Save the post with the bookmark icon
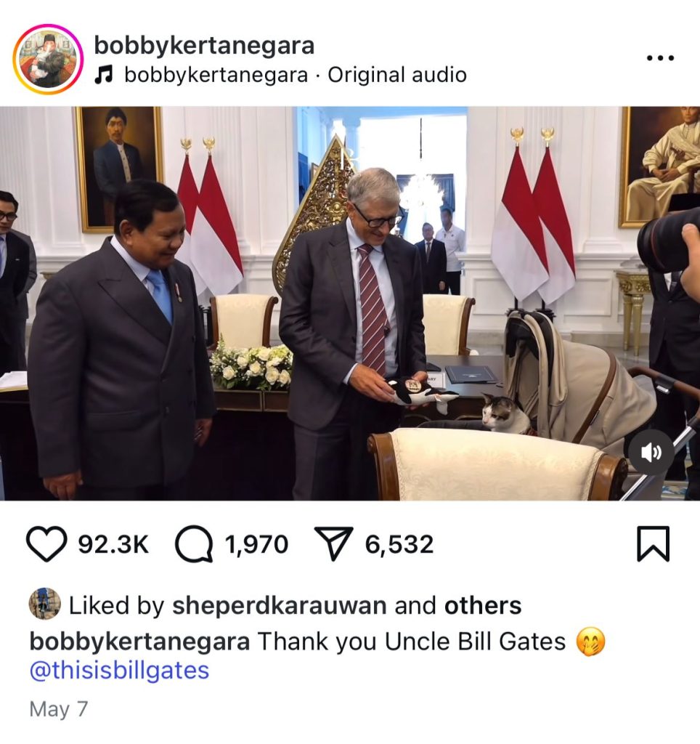Viewport: 700px width, 744px height. tap(653, 543)
